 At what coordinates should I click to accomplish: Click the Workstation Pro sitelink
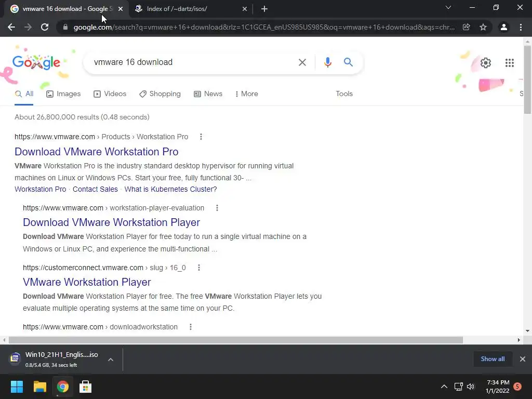tap(41, 189)
